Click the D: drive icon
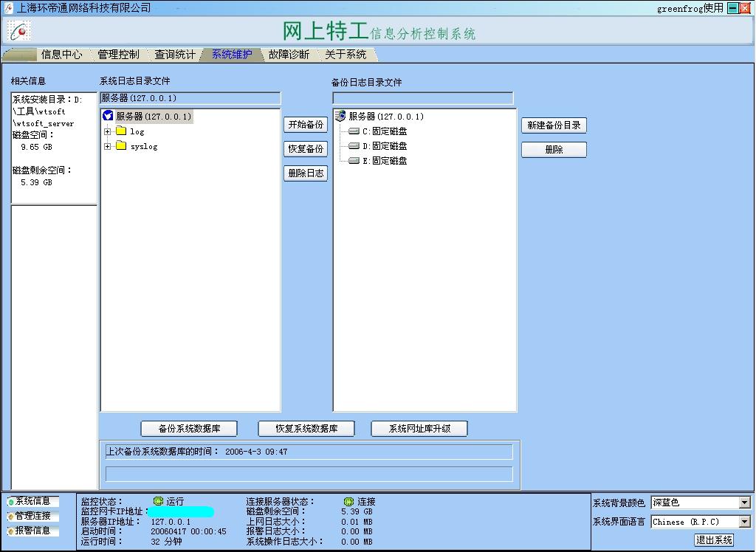The image size is (756, 552). click(x=354, y=145)
